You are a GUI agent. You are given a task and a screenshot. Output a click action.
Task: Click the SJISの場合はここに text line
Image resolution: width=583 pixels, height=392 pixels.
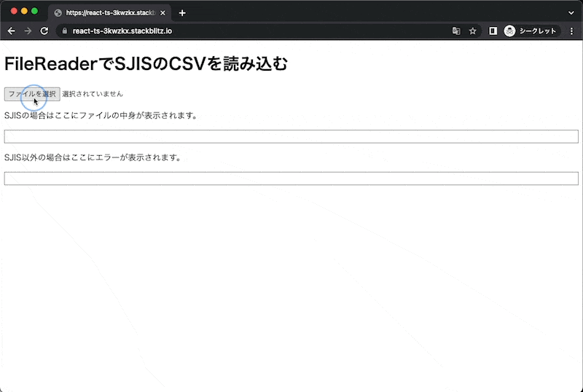click(101, 115)
